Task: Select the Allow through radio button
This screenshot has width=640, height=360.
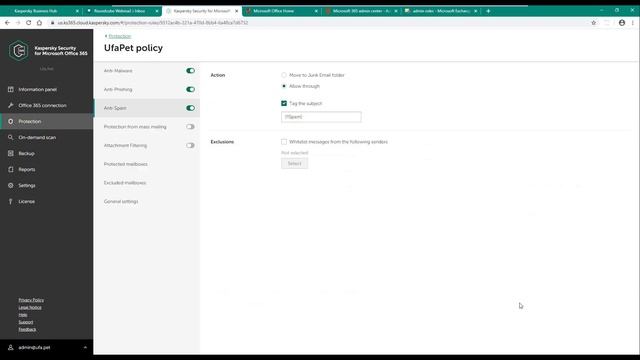Action: (x=284, y=86)
